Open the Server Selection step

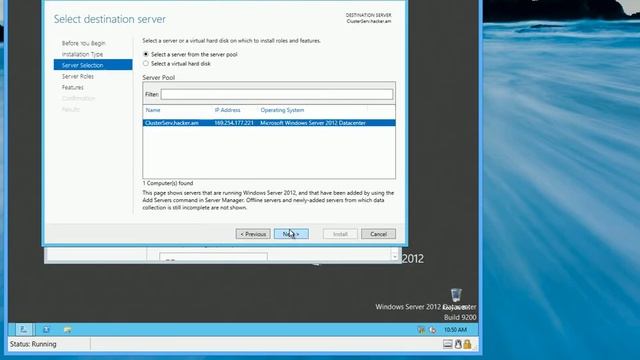click(x=93, y=65)
